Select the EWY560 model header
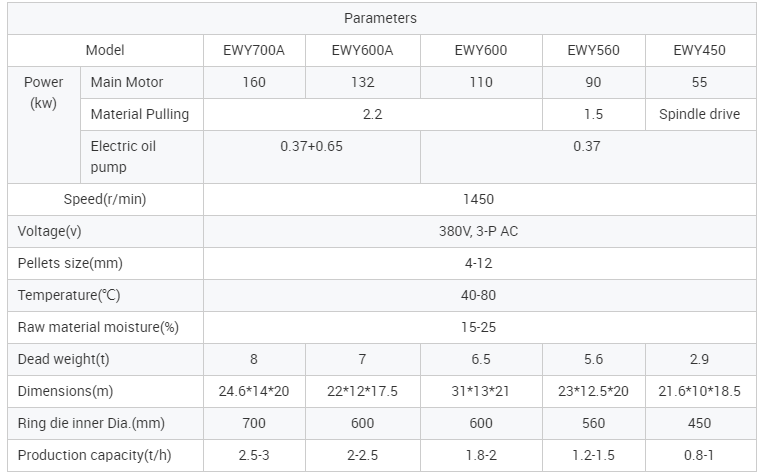The height and width of the screenshot is (474, 768). [594, 50]
